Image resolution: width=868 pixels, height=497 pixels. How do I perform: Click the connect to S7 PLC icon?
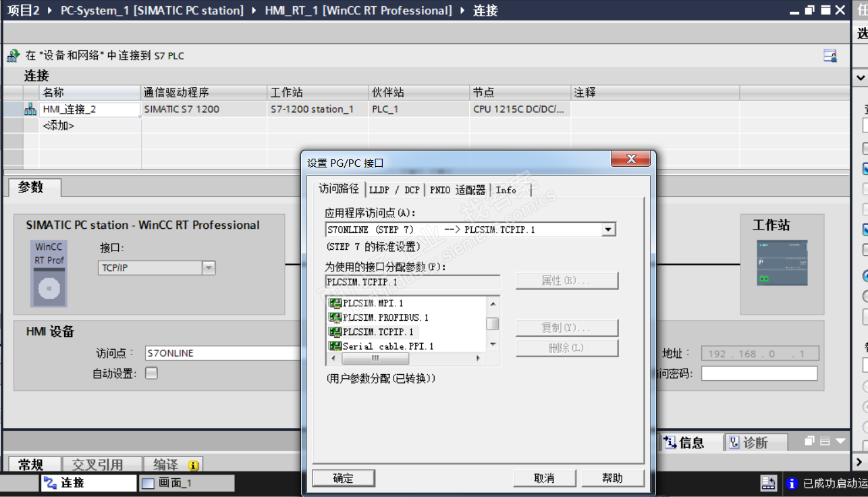(13, 56)
